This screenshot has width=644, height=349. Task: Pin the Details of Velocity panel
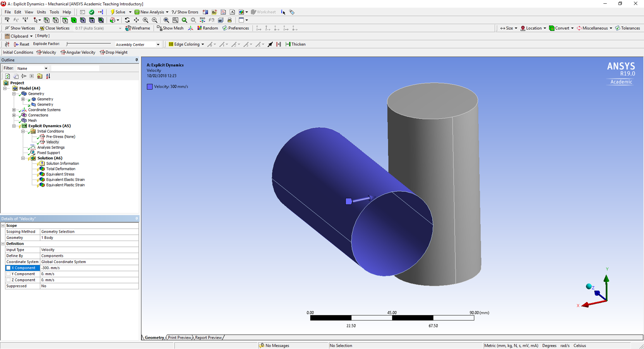pyautogui.click(x=136, y=218)
